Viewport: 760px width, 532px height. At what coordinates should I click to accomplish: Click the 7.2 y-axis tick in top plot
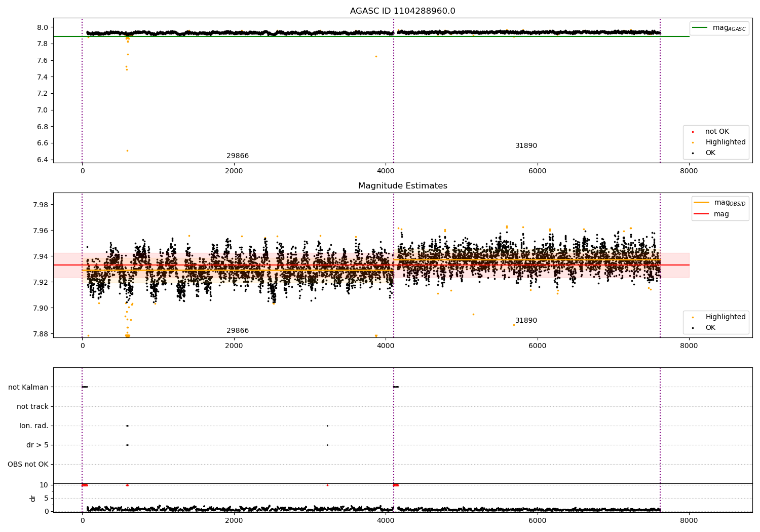point(43,94)
